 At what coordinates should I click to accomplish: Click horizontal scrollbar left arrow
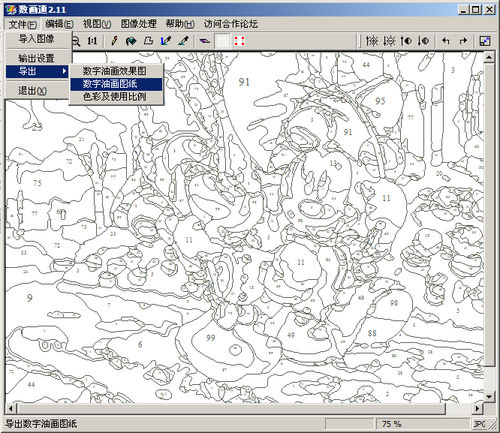click(11, 408)
